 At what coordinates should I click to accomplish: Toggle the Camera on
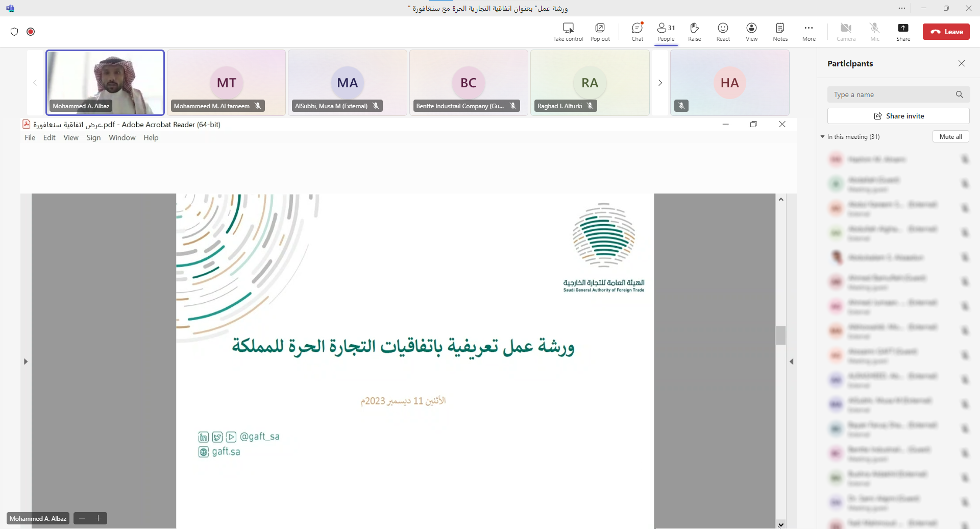pos(846,32)
